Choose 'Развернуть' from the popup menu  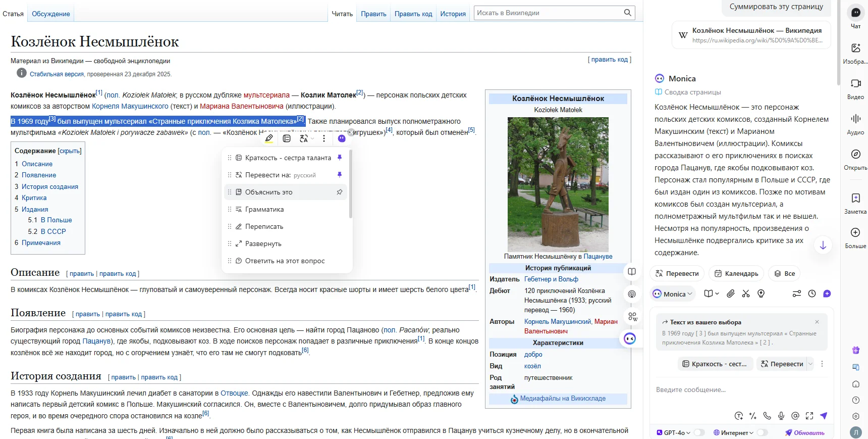[285, 243]
